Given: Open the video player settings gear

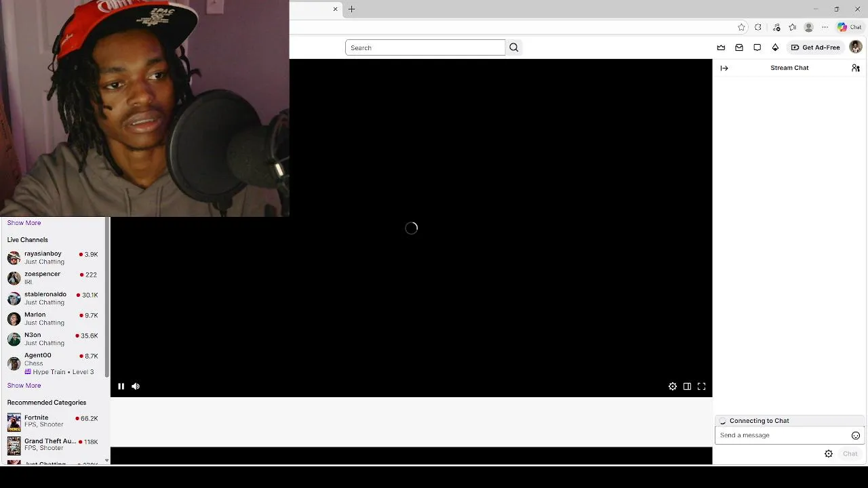Looking at the screenshot, I should 673,386.
